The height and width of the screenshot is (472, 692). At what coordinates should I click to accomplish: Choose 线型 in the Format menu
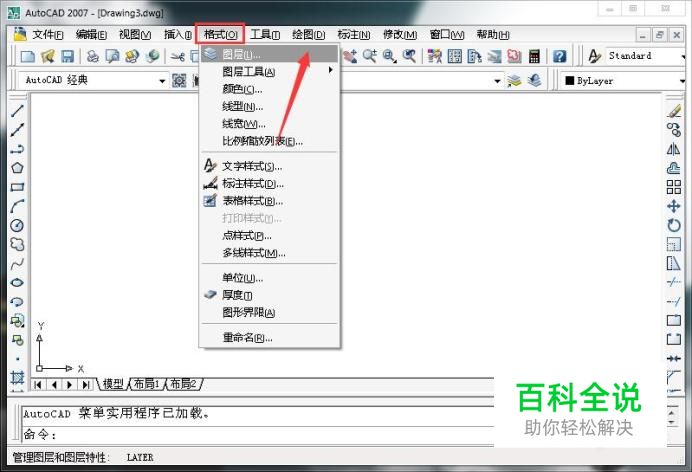(x=270, y=106)
